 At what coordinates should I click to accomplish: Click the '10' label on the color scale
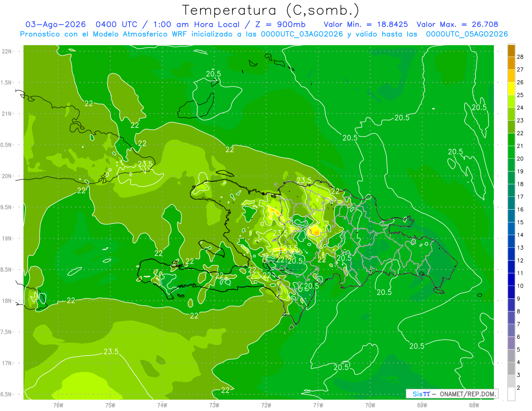coord(520,286)
